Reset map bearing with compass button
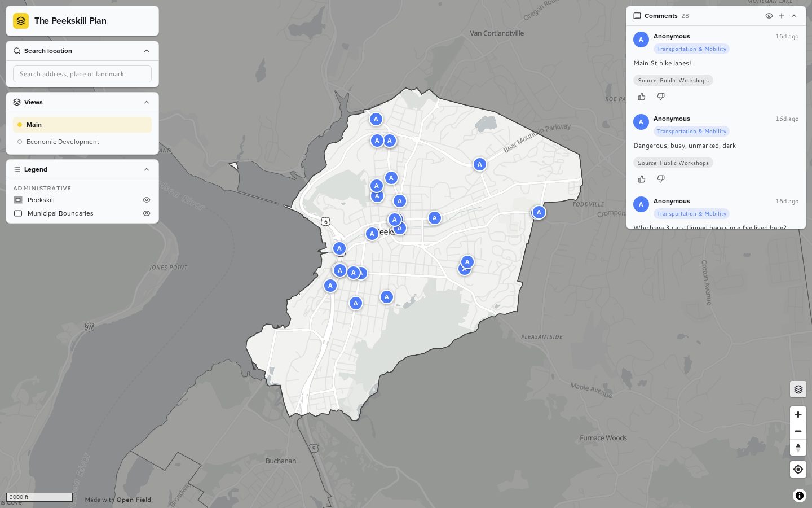Screen dimensions: 812x508 (x=798, y=448)
